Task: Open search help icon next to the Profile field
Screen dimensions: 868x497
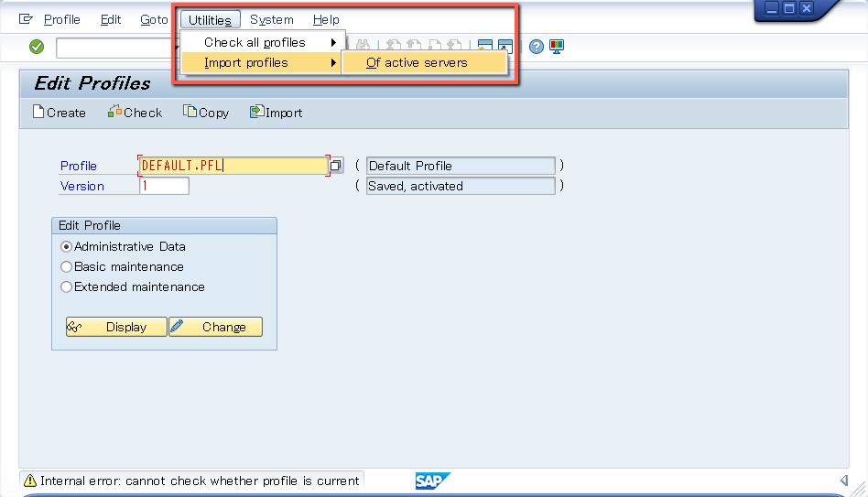Action: point(335,166)
